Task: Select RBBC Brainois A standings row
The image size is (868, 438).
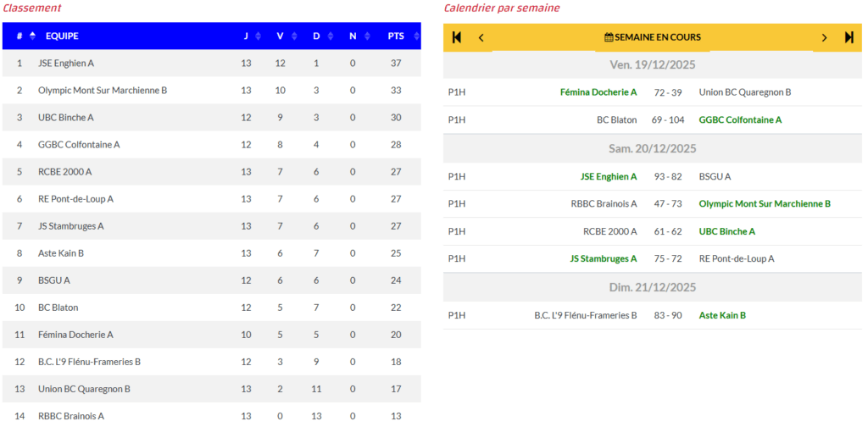Action: [71, 416]
